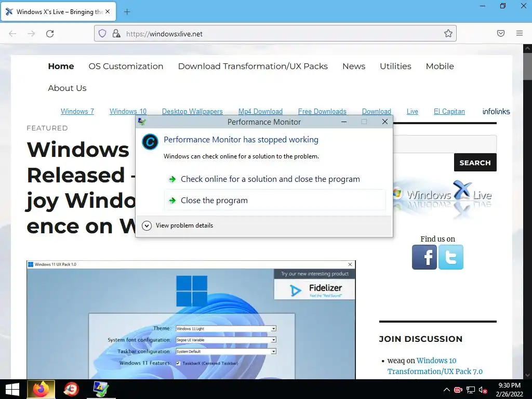Save page to Pocket
Viewport: 532px width, 399px height.
pos(500,33)
